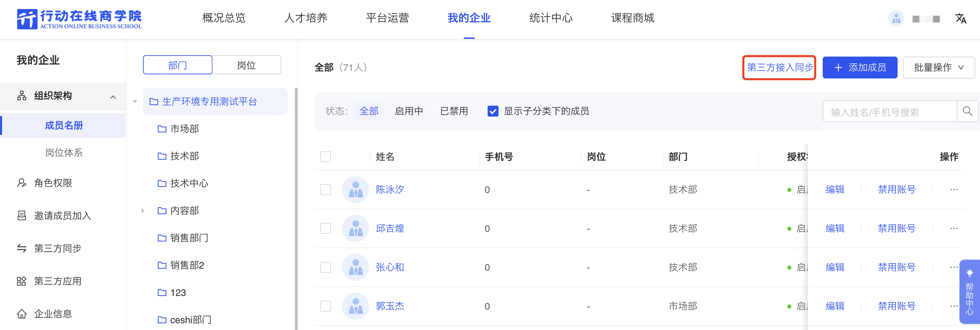The image size is (980, 330).
Task: Filter status by 全部
Action: 369,111
